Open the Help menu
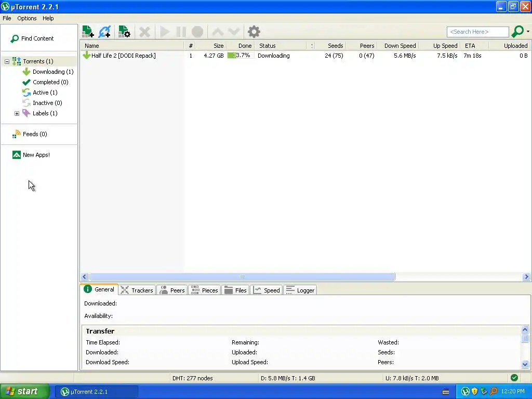This screenshot has width=532, height=399. point(48,18)
